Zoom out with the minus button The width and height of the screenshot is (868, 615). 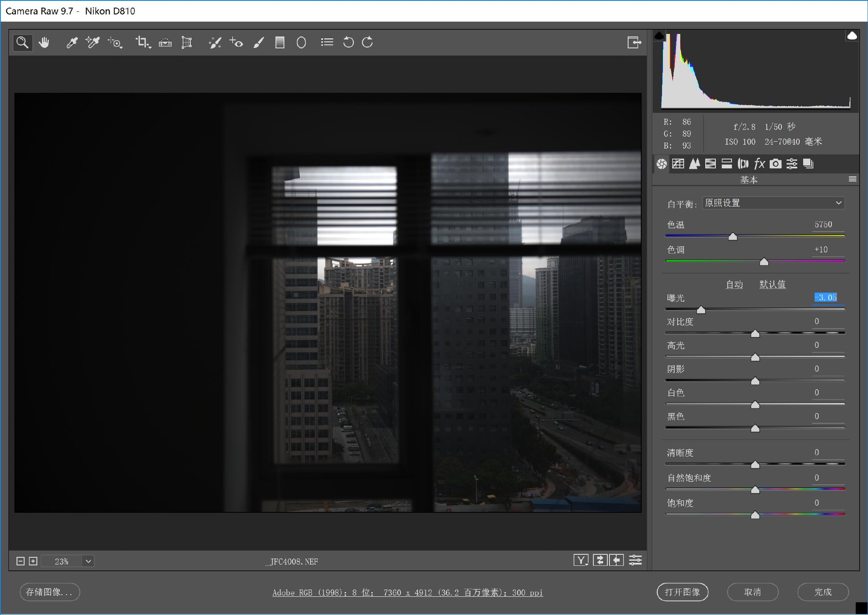coord(20,561)
